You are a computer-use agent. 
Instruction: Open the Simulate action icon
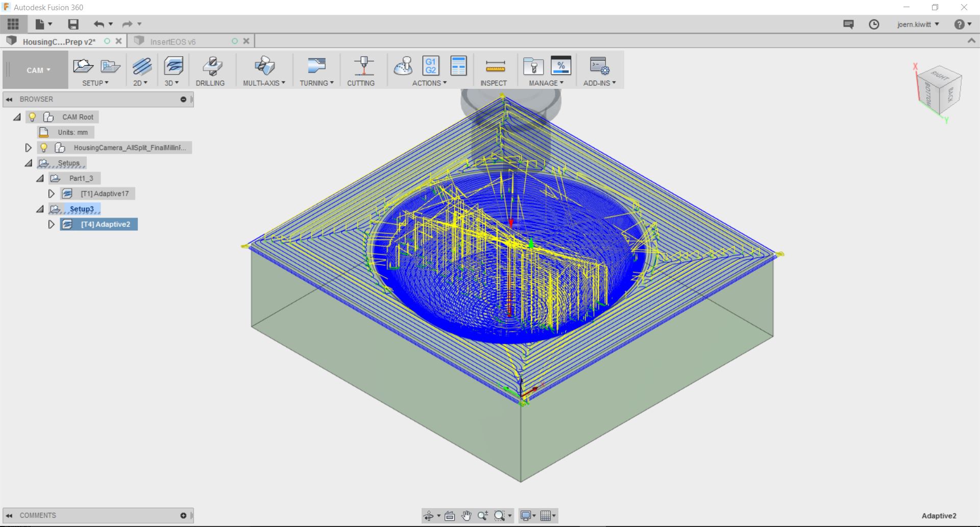click(x=403, y=66)
